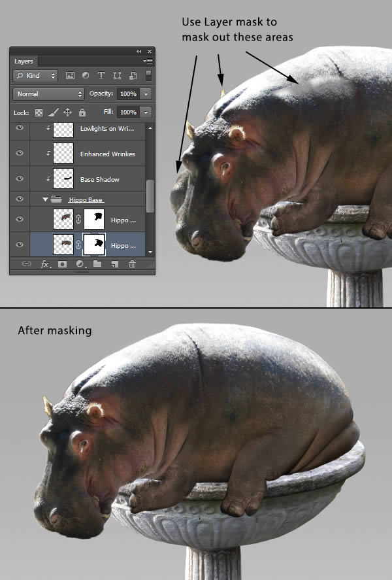Filter layers by pixel layers icon
392x580 pixels.
(70, 75)
